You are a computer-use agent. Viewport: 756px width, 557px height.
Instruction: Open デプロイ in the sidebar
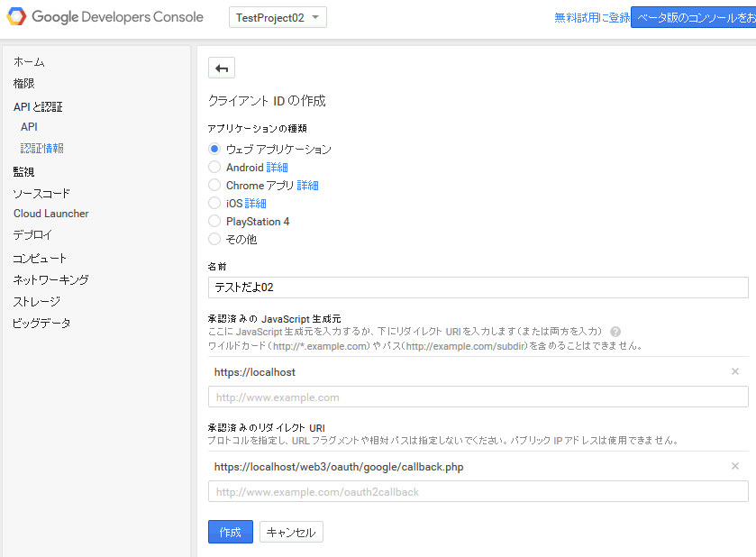[32, 235]
